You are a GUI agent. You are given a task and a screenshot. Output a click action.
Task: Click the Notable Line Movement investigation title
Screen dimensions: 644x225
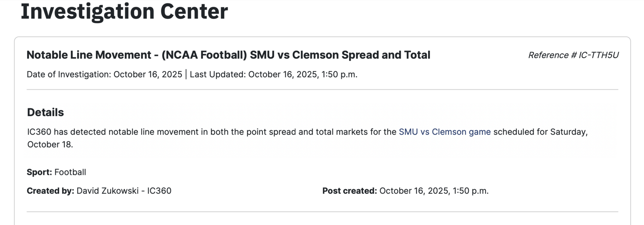click(x=228, y=55)
